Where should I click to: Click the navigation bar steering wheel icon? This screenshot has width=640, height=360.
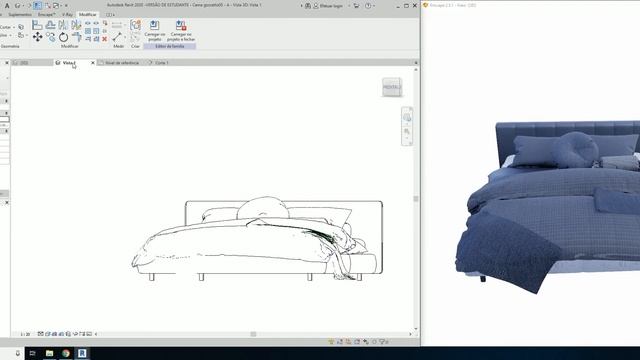407,118
